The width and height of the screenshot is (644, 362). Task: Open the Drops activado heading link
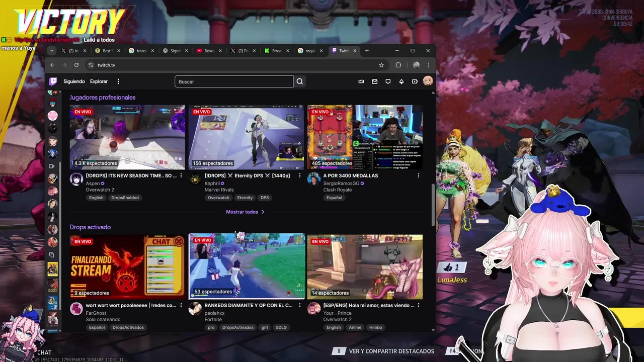point(90,227)
